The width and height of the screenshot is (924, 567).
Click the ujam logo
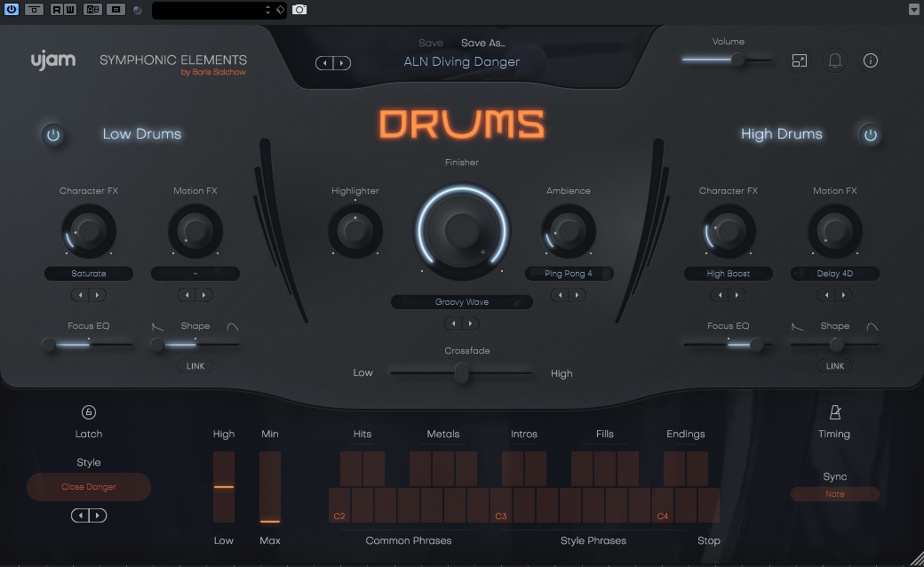click(53, 60)
